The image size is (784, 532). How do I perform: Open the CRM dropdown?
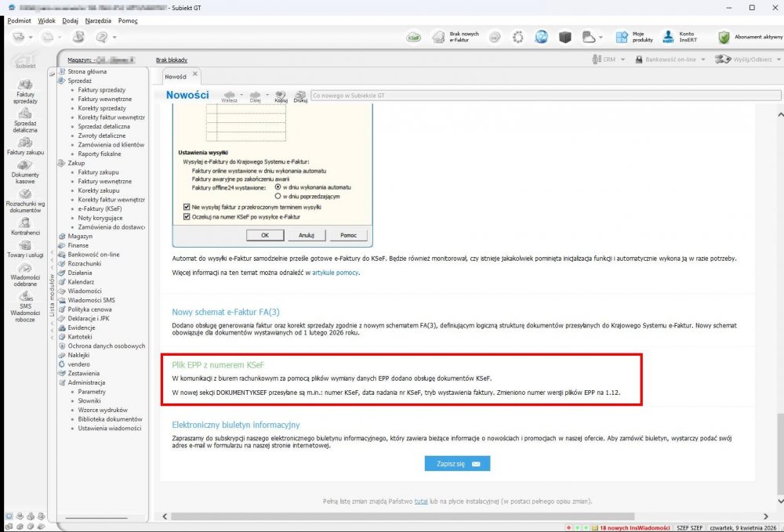click(x=608, y=60)
